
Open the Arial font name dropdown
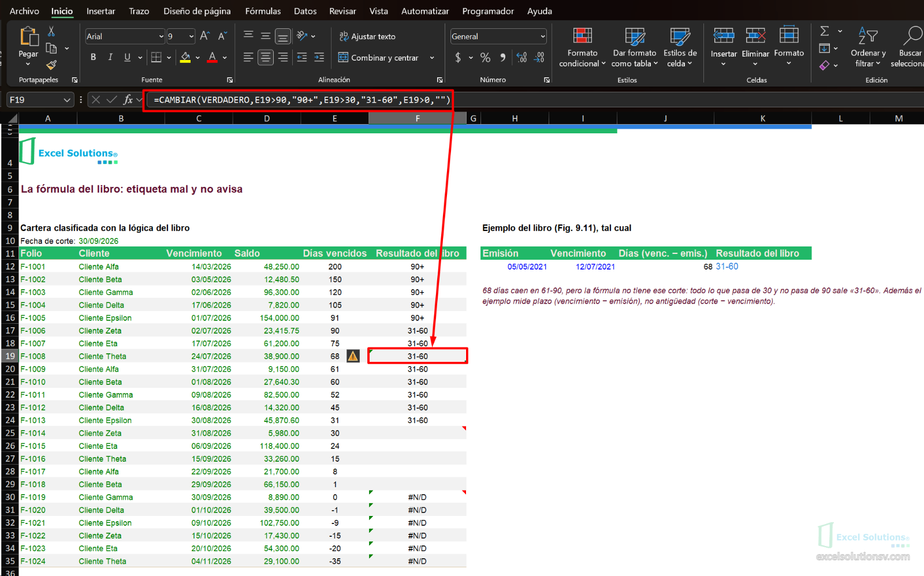[x=161, y=36]
